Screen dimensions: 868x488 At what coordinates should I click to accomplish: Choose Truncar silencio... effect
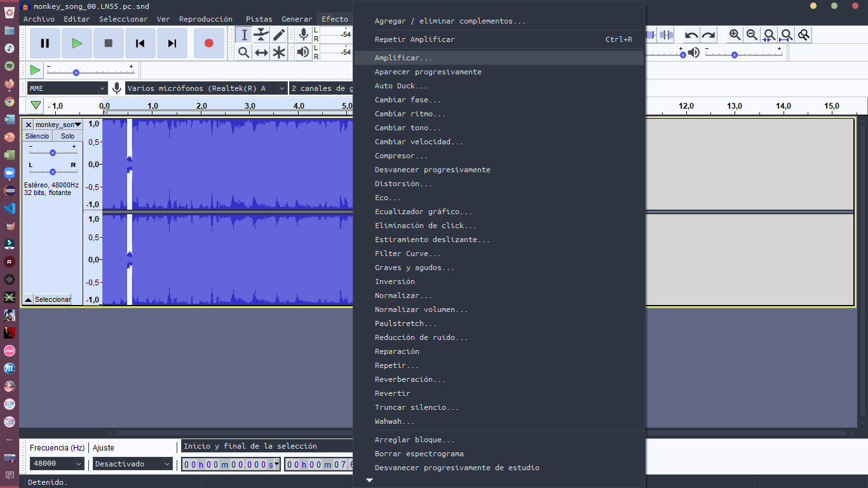click(499, 407)
